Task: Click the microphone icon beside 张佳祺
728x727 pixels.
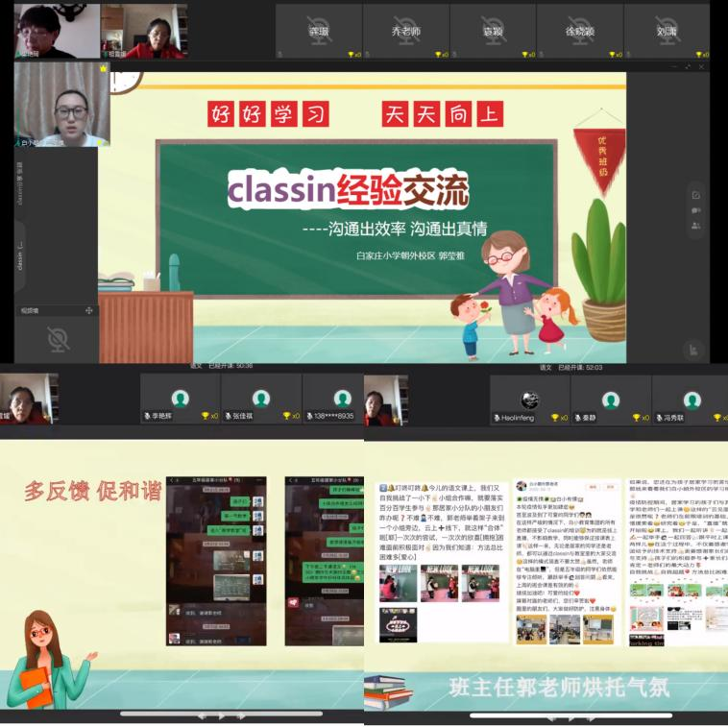Action: 229,416
